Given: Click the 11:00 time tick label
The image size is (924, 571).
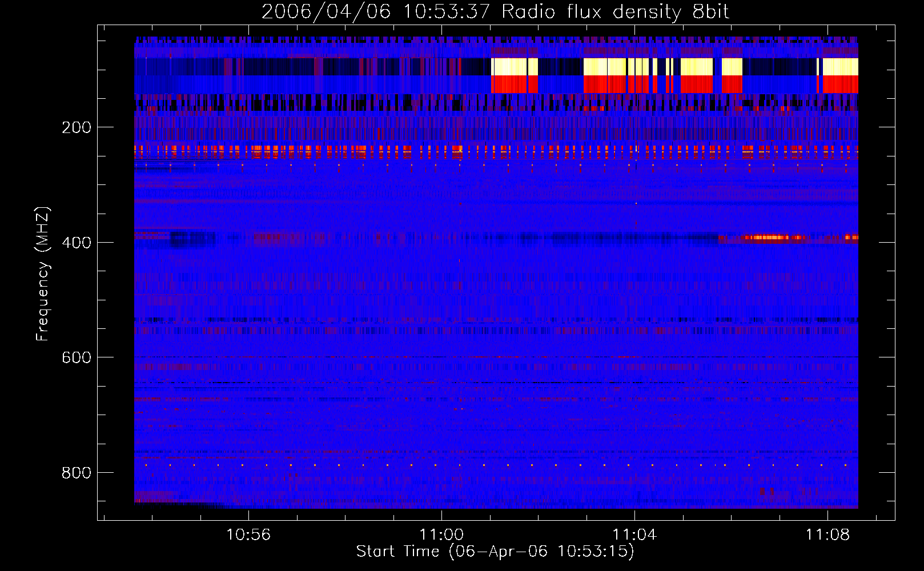Looking at the screenshot, I should click(441, 534).
